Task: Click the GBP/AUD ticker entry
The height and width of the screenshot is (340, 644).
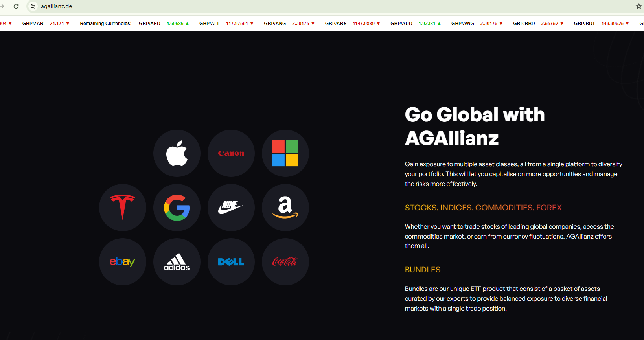Action: [x=416, y=24]
